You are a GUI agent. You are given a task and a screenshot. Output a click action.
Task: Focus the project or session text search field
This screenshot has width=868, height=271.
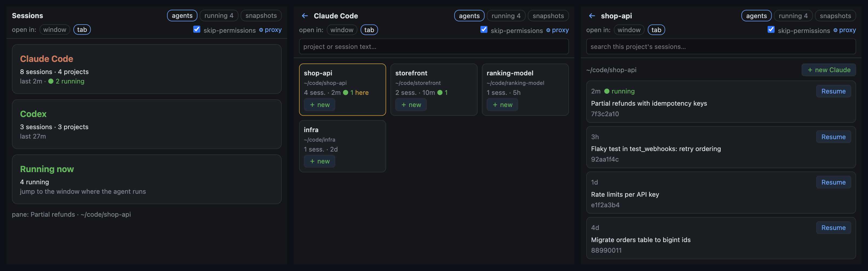pos(434,46)
